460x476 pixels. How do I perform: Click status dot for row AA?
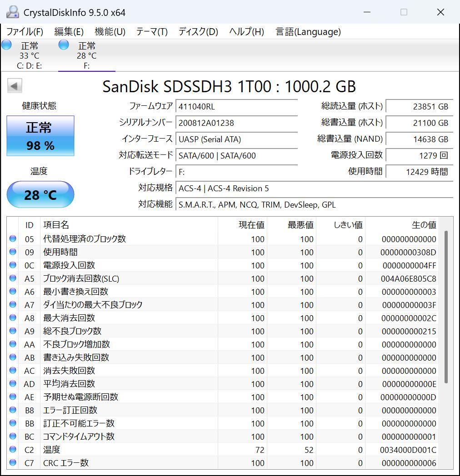coord(13,344)
